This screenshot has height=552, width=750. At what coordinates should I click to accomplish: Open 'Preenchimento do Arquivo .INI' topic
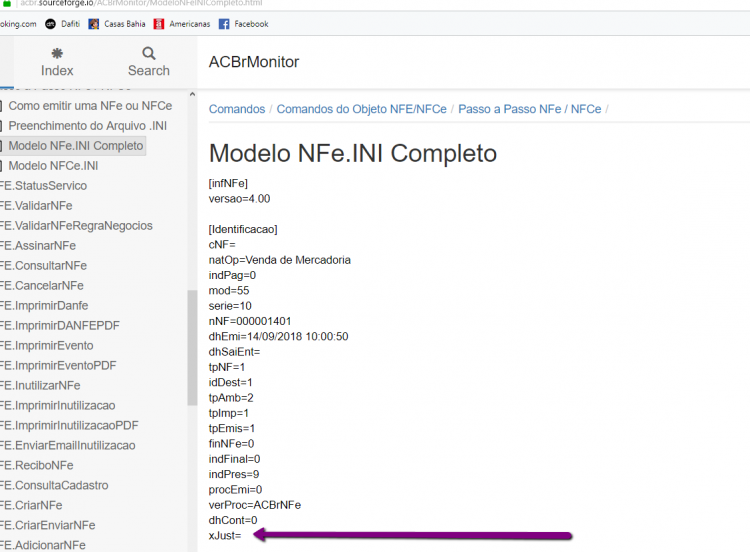click(88, 126)
